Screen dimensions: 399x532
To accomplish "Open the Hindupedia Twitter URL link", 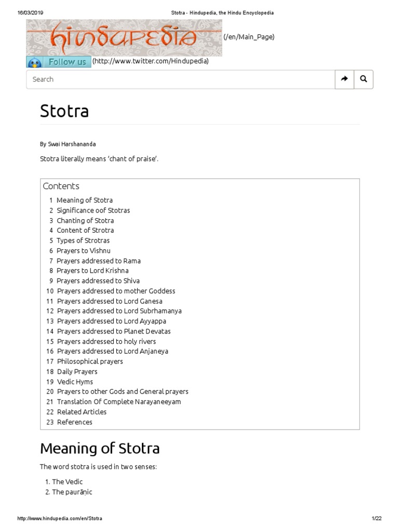I will 151,61.
